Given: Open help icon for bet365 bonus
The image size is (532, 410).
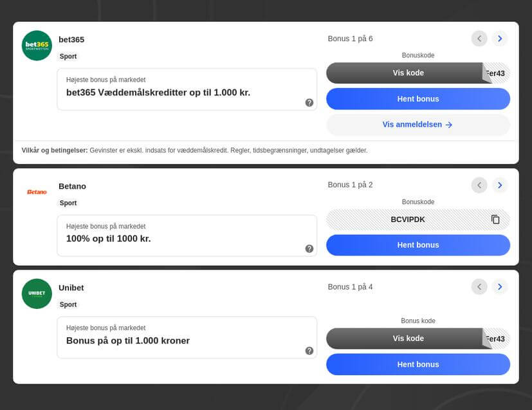Looking at the screenshot, I should (309, 102).
